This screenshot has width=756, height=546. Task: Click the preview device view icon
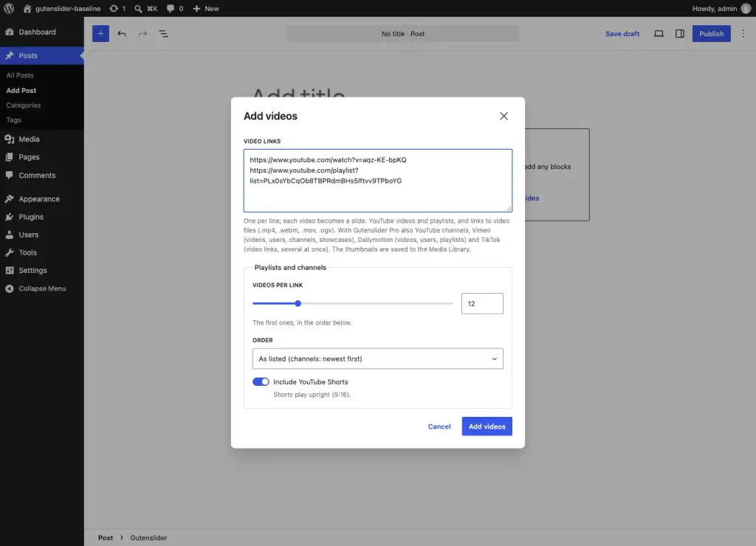click(658, 33)
